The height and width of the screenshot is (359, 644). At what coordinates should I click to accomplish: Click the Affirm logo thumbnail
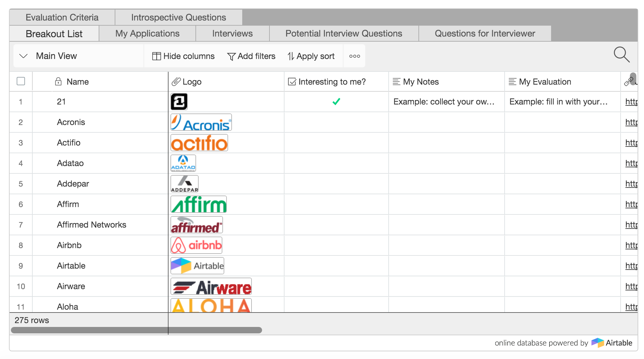(198, 204)
